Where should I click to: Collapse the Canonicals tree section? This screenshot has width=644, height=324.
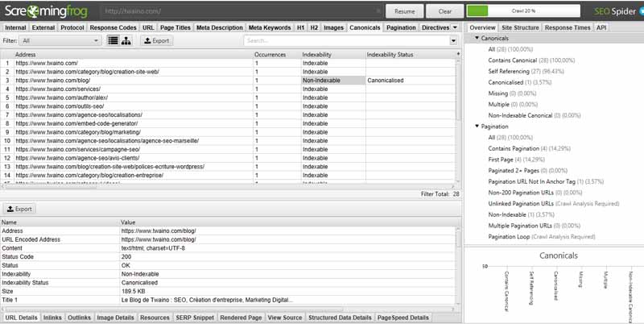tap(477, 38)
